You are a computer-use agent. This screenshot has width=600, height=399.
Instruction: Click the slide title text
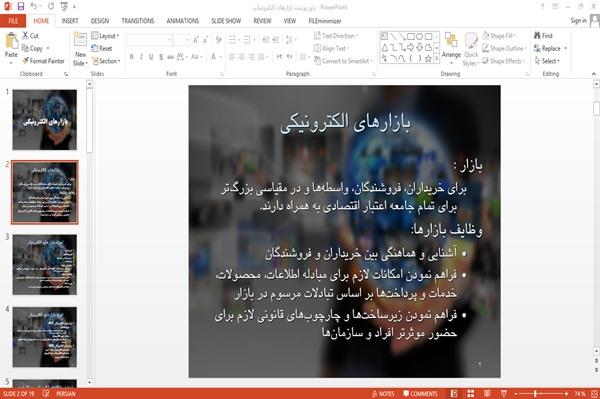point(345,123)
